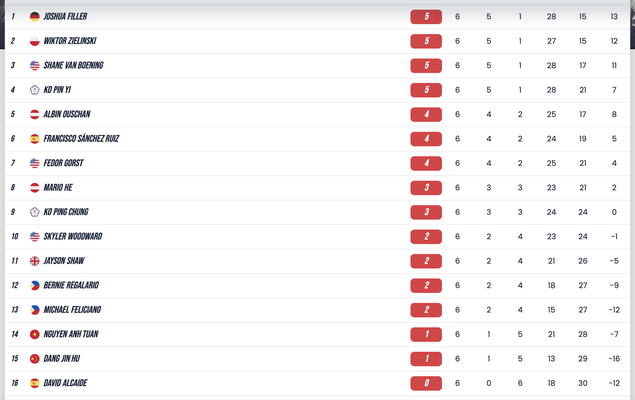
Task: Click rank number 7 in Fedor Gorst's row
Action: [13, 163]
